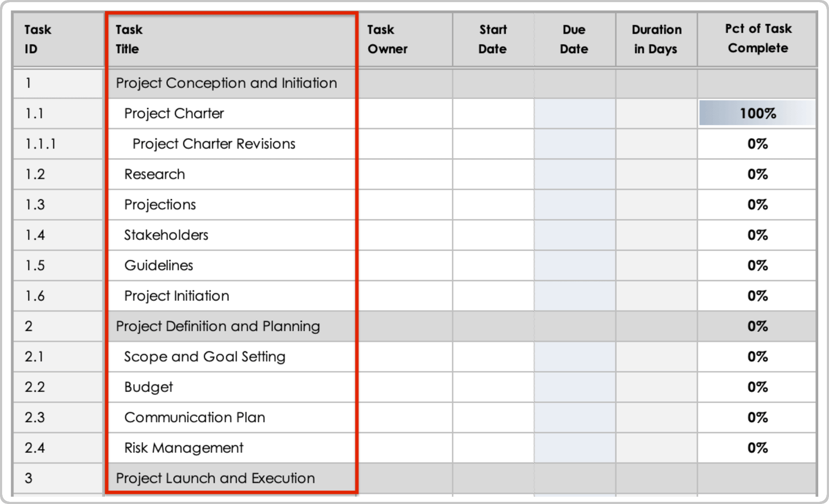
Task: Click the 0% cell for Budget task
Action: coord(758,387)
